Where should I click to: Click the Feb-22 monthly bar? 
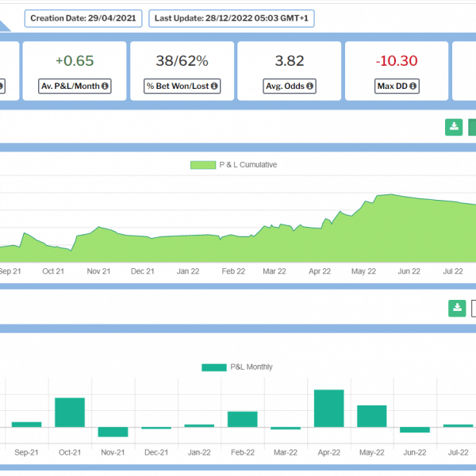[x=243, y=419]
